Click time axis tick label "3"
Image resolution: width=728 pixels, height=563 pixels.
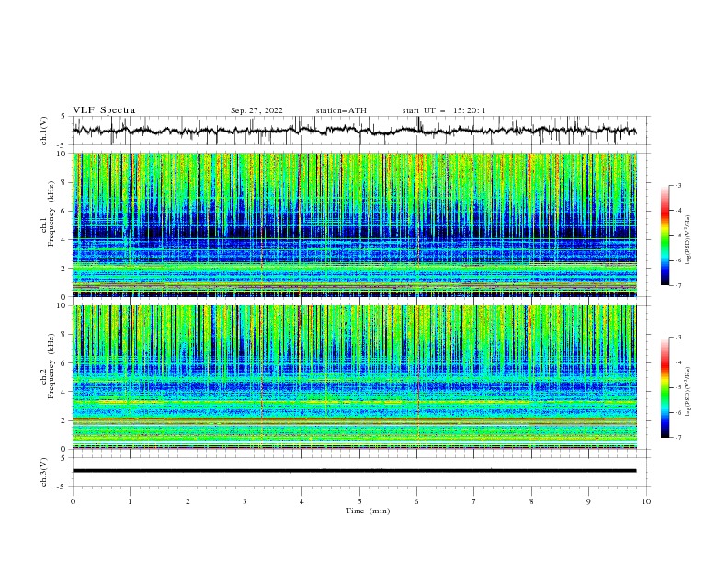(245, 501)
